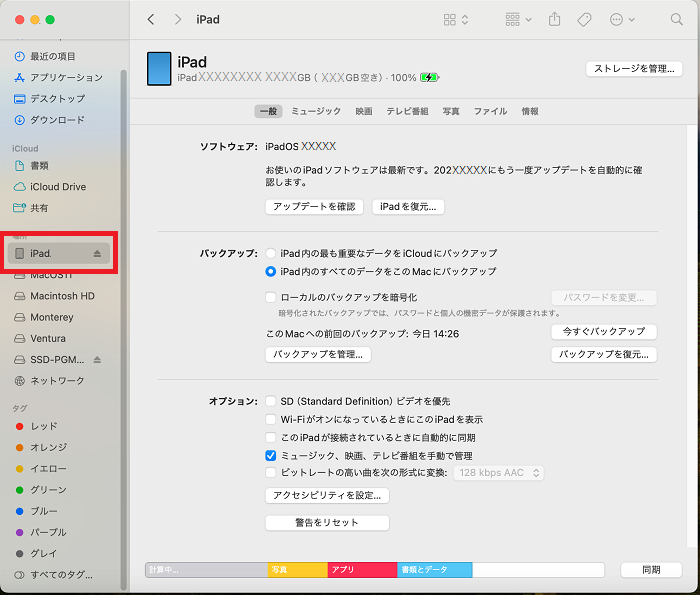Open the ellipsis action menu

coord(622,20)
